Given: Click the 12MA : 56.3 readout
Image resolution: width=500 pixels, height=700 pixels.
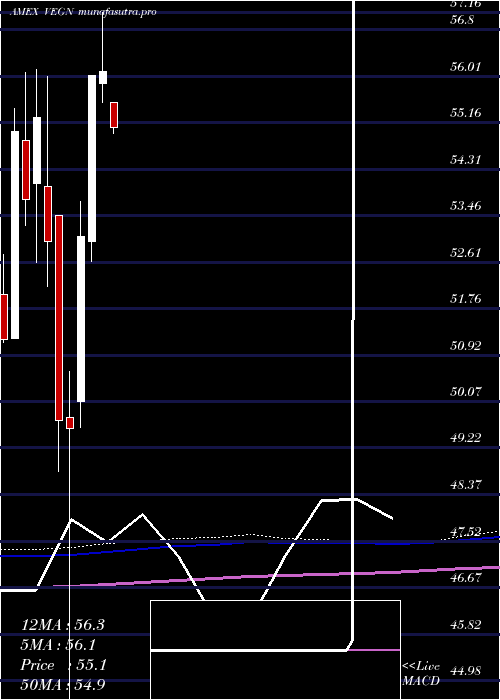Looking at the screenshot, I should coord(63,625).
